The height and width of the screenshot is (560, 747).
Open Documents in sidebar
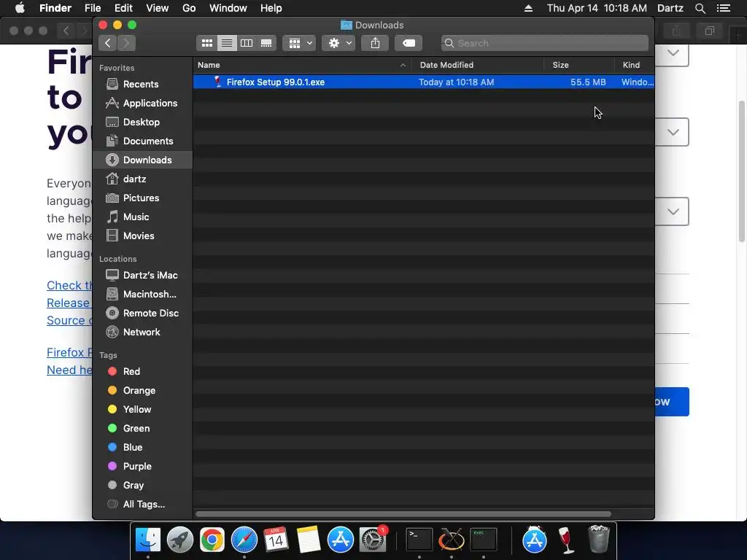(142, 141)
